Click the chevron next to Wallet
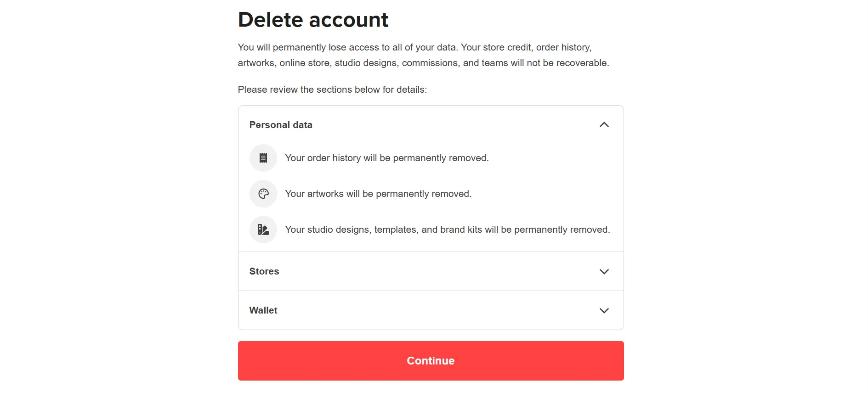Screen dimensions: 868x398 pos(604,310)
